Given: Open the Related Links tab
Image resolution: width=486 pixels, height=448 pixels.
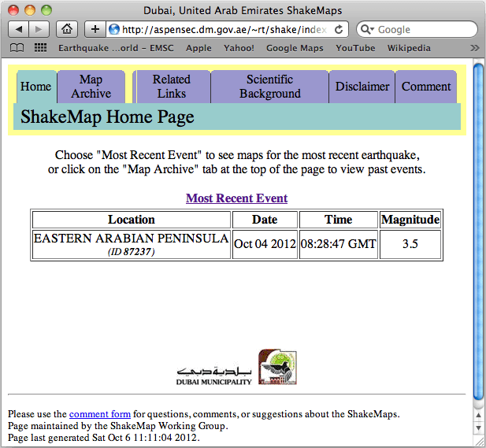Looking at the screenshot, I should click(x=172, y=87).
